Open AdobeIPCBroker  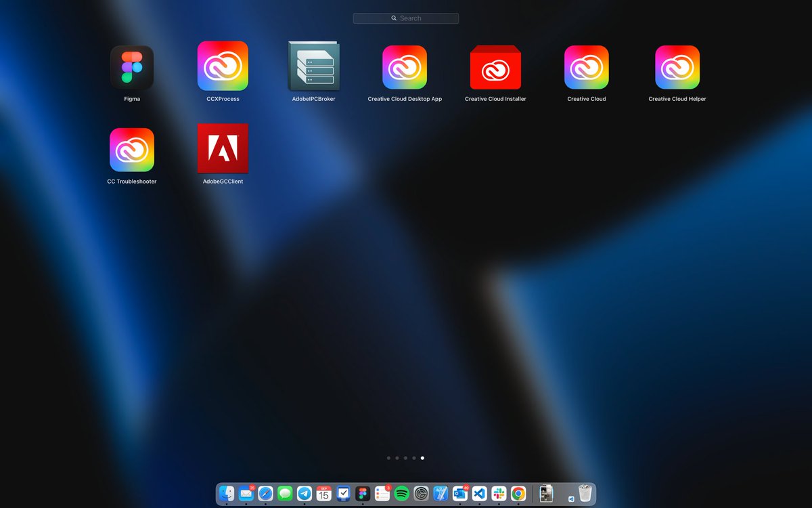click(x=313, y=68)
